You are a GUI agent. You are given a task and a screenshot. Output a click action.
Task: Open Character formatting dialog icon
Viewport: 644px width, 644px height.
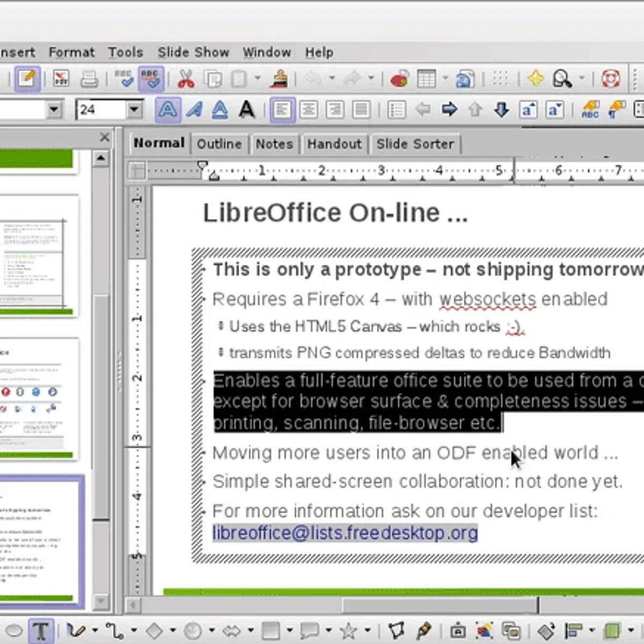[x=590, y=110]
